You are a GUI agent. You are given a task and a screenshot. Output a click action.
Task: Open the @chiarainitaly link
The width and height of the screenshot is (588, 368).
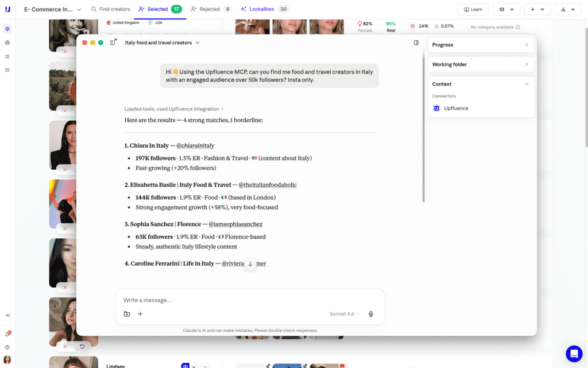pyautogui.click(x=195, y=145)
